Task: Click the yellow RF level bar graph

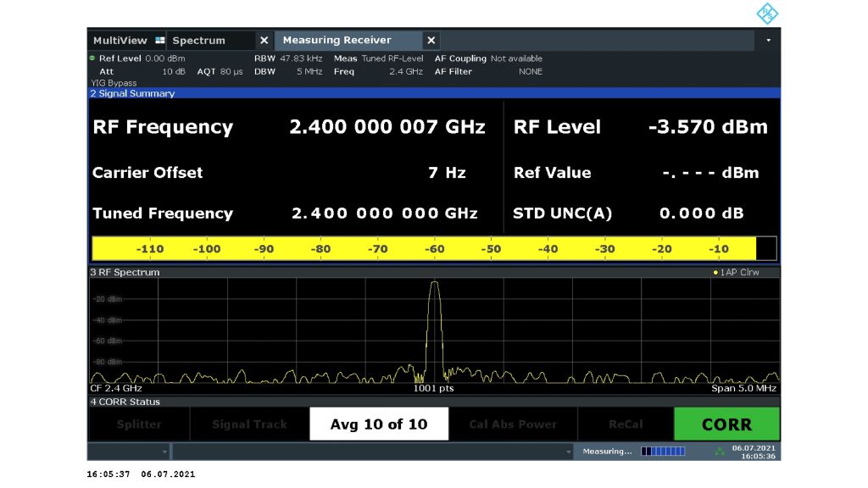Action: (424, 249)
